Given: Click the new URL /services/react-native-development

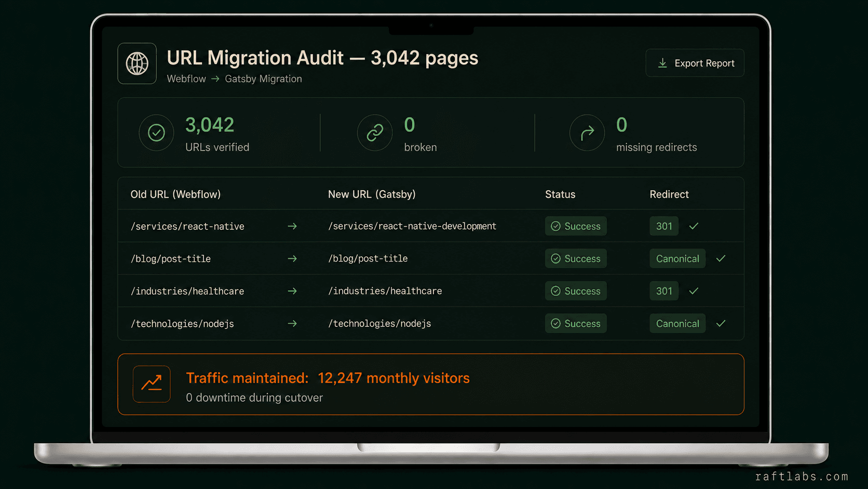Looking at the screenshot, I should pos(412,226).
